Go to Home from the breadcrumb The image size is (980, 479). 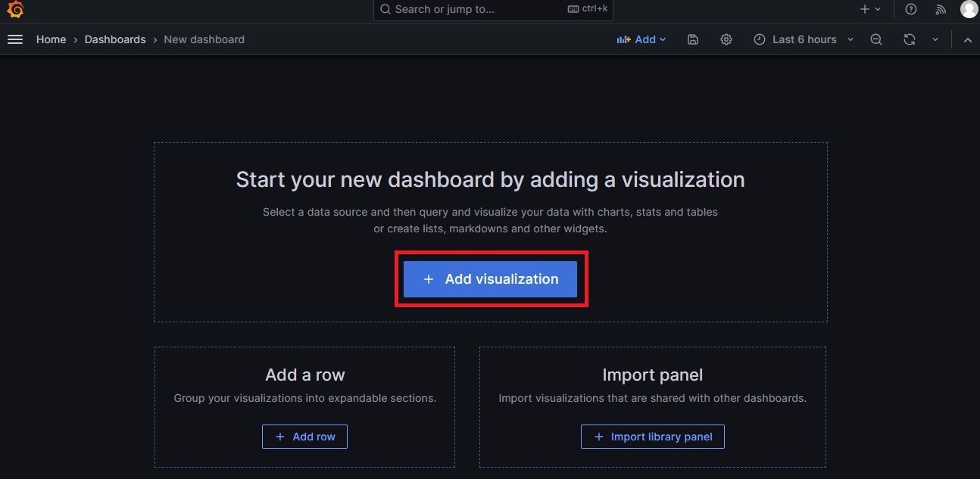click(51, 39)
